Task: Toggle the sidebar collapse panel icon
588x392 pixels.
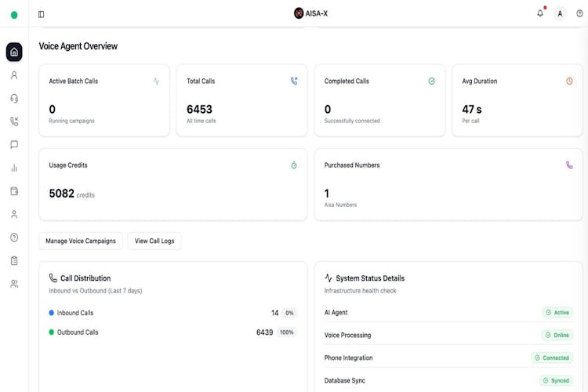Action: (42, 14)
